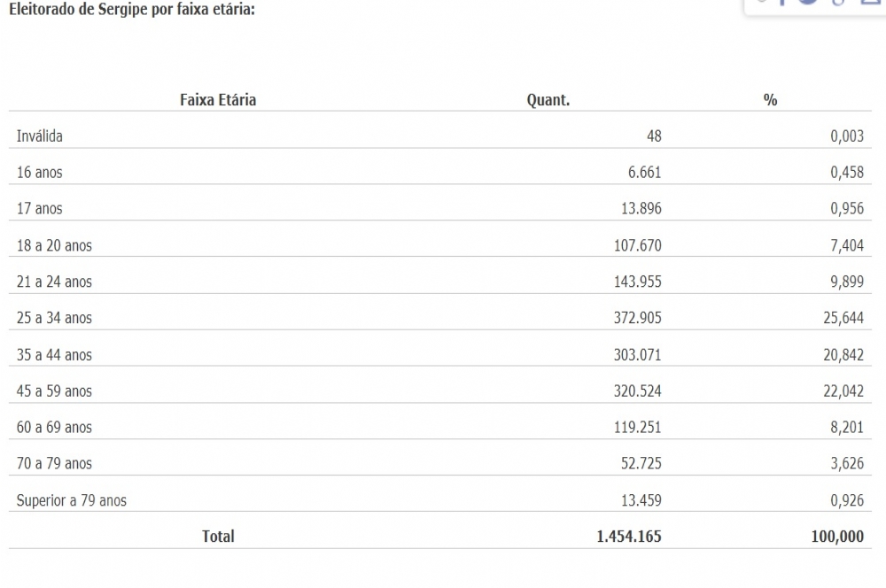Click the 'Quant.' column header
886x588 pixels.
548,100
